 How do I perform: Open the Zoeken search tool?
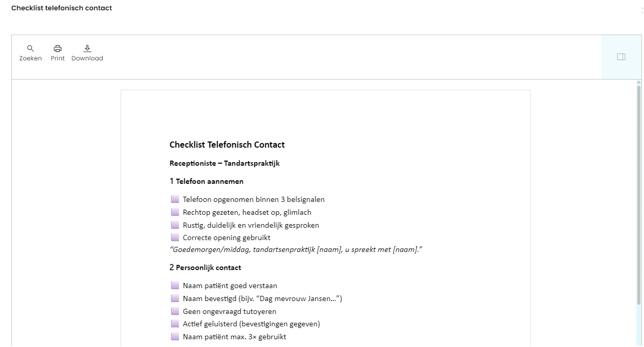30,53
